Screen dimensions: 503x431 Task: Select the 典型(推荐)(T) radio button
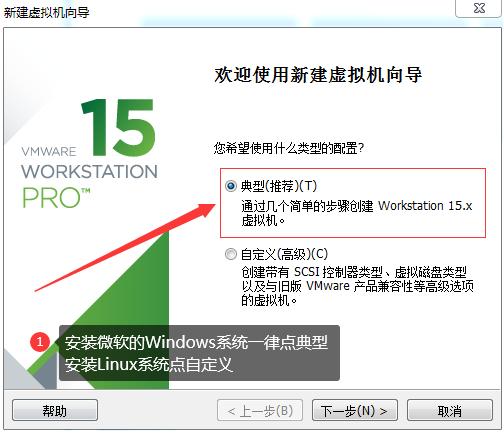coord(231,186)
